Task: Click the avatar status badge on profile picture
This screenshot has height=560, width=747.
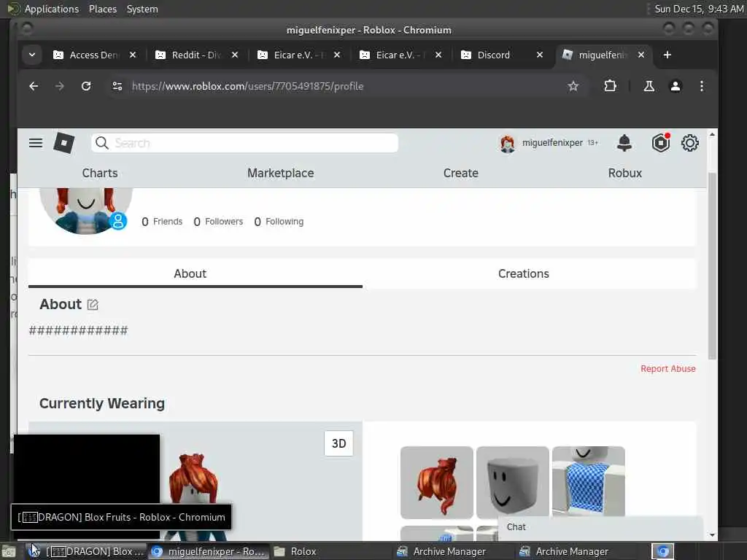Action: tap(118, 221)
